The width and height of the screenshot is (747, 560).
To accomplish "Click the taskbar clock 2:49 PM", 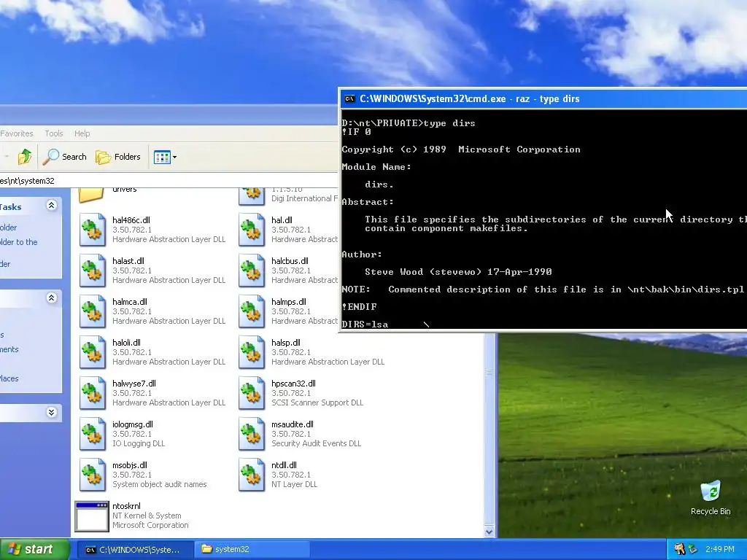I will [719, 550].
